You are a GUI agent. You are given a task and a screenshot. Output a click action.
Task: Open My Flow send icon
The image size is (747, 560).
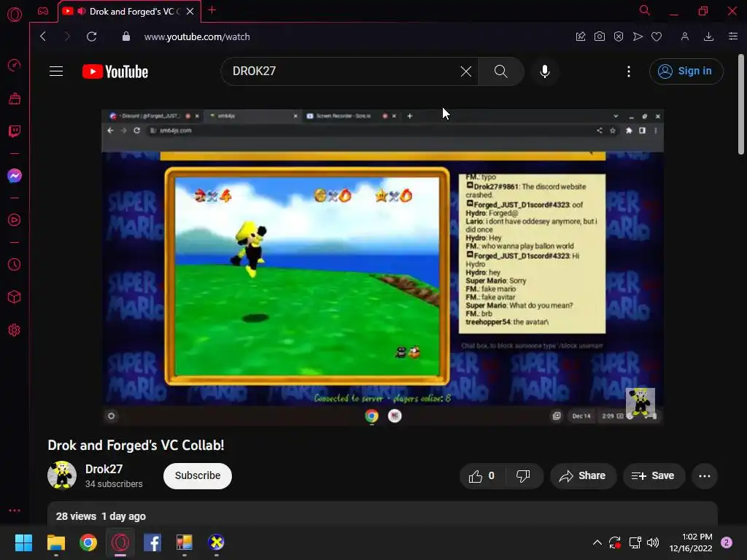tap(638, 36)
